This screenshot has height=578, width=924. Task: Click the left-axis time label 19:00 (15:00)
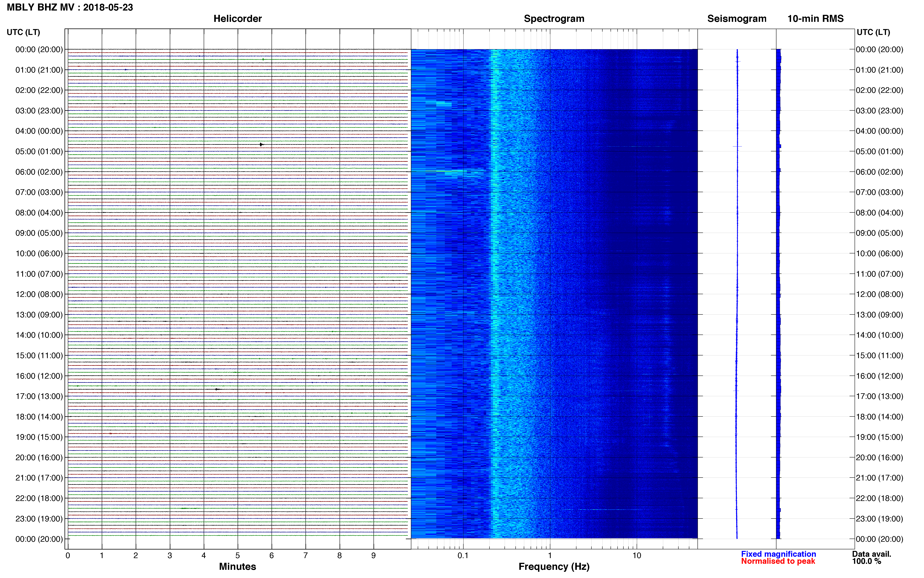[39, 437]
